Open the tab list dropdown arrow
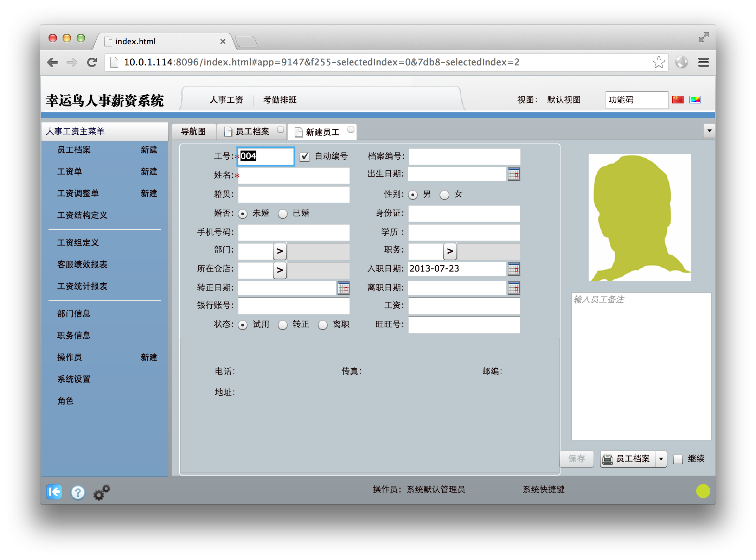Screen dimensions: 756x560 710,131
